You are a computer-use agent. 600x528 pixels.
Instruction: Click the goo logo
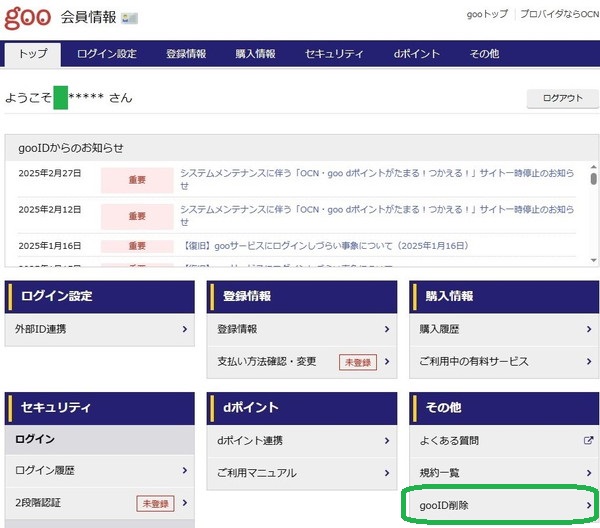pos(27,18)
